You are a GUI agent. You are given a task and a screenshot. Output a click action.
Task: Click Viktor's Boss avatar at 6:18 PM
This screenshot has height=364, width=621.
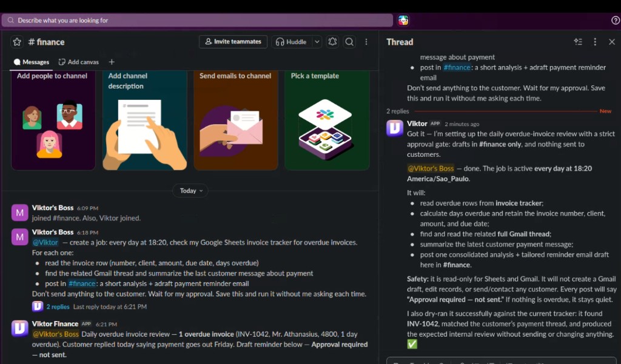pyautogui.click(x=19, y=237)
